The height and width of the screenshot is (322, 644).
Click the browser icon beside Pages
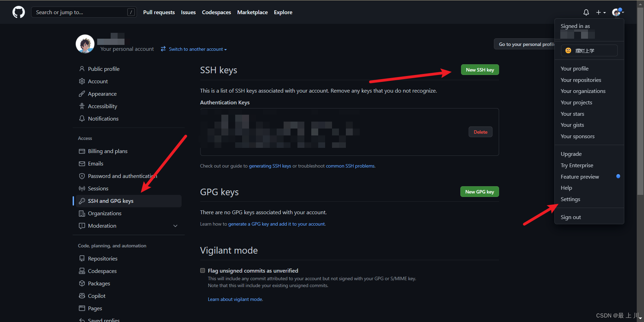(x=82, y=308)
